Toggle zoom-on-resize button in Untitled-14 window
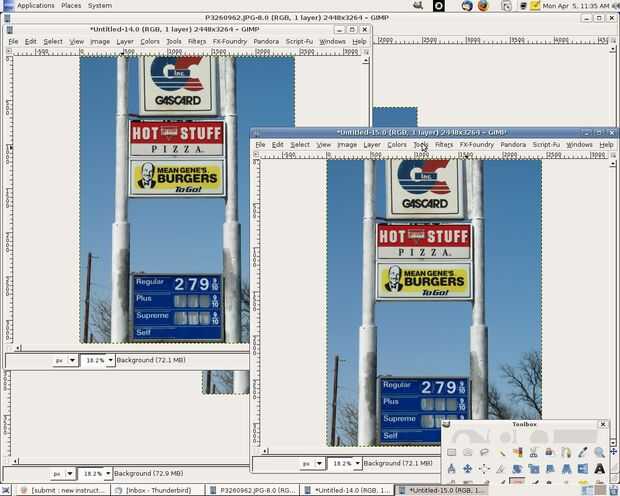Image resolution: width=620 pixels, height=496 pixels. coord(366,52)
